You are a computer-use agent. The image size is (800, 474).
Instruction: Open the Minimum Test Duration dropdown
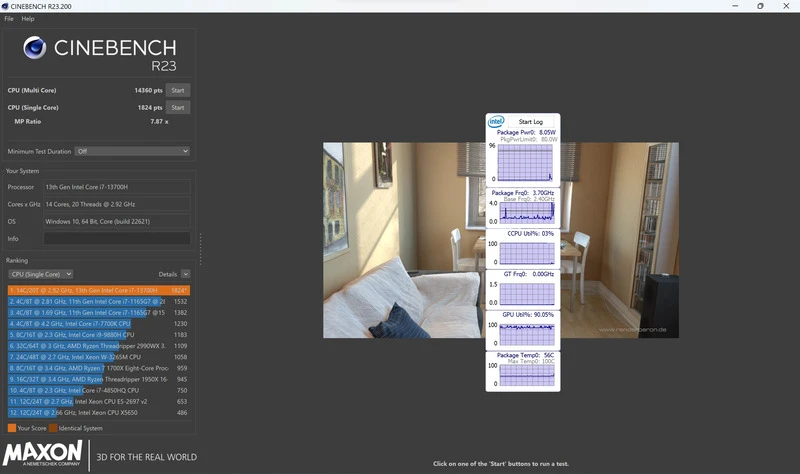pos(132,151)
